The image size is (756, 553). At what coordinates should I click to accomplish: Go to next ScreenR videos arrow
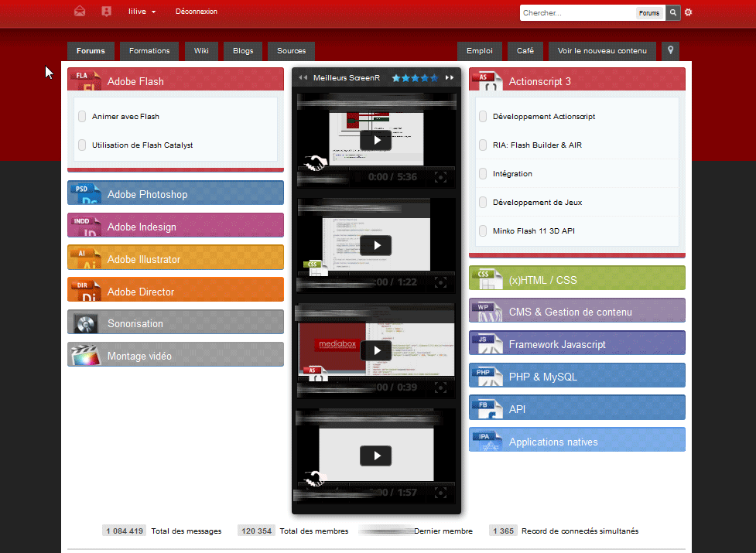(x=450, y=77)
